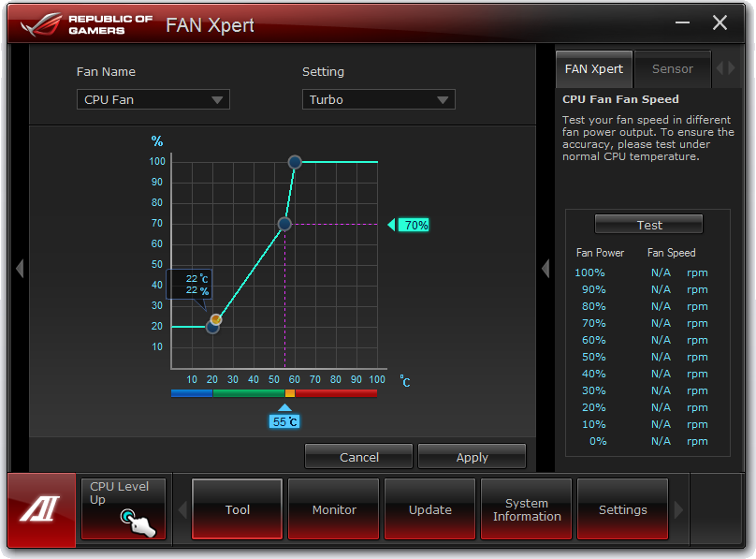Screen dimensions: 756x559
Task: Open the Fan Name dropdown
Action: (153, 99)
